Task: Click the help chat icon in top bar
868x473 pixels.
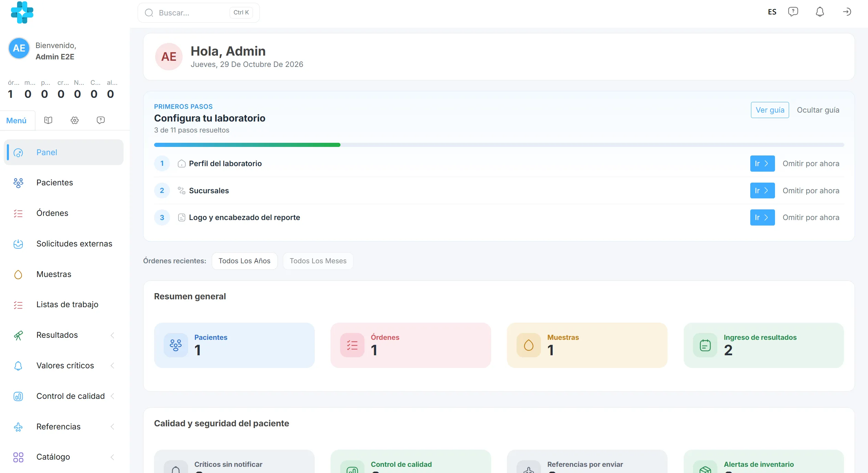Action: 793,12
